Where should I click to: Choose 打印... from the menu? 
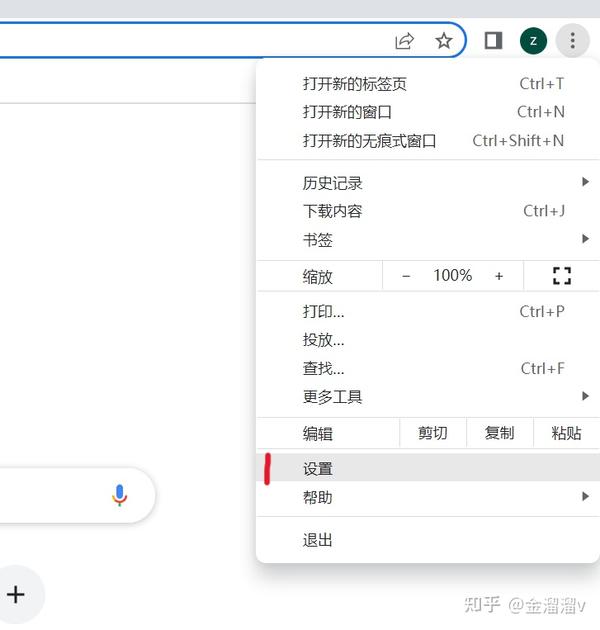(x=428, y=311)
